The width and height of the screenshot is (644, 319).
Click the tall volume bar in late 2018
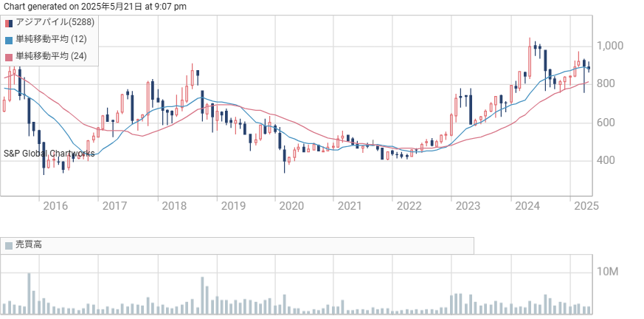[202, 295]
